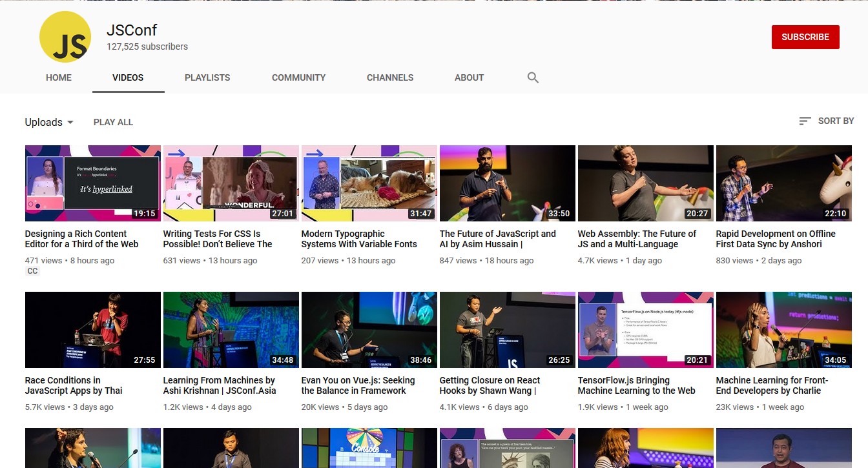868x468 pixels.
Task: Open the ABOUT tab
Action: (x=469, y=77)
